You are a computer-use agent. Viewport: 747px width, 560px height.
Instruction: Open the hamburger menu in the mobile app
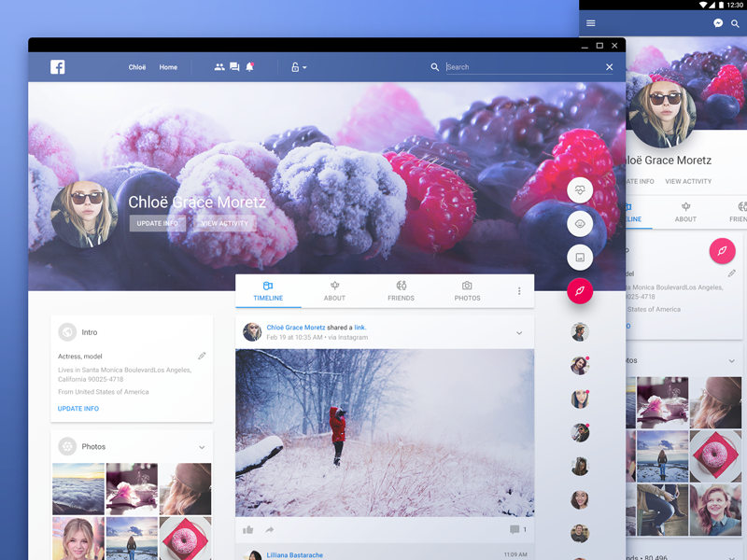pyautogui.click(x=590, y=23)
